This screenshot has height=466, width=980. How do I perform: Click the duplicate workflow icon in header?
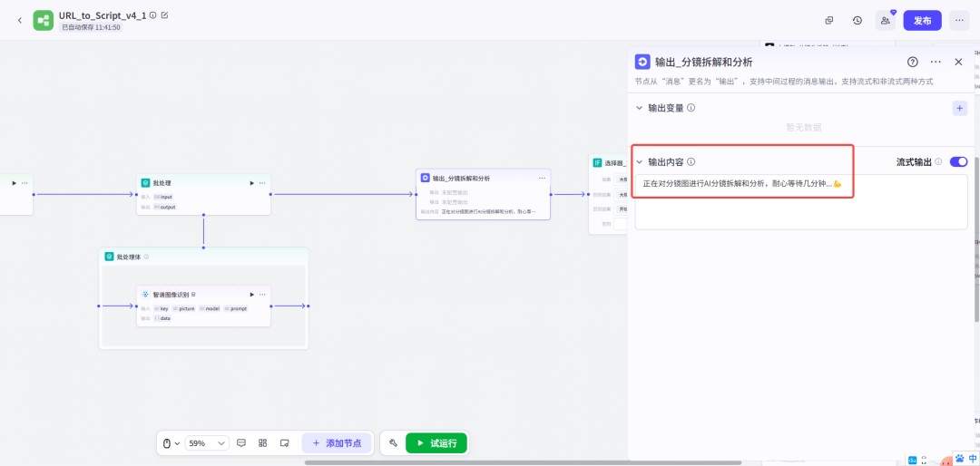tap(829, 20)
